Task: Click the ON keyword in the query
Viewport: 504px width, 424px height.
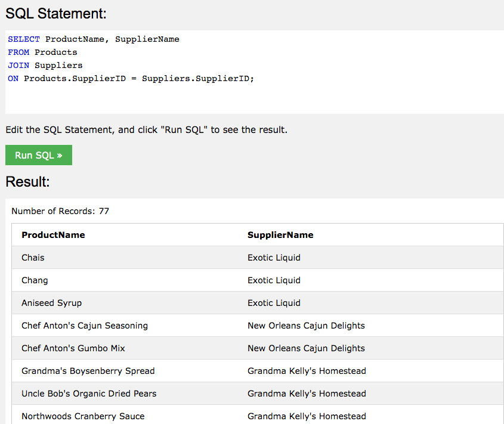Action: pos(13,79)
